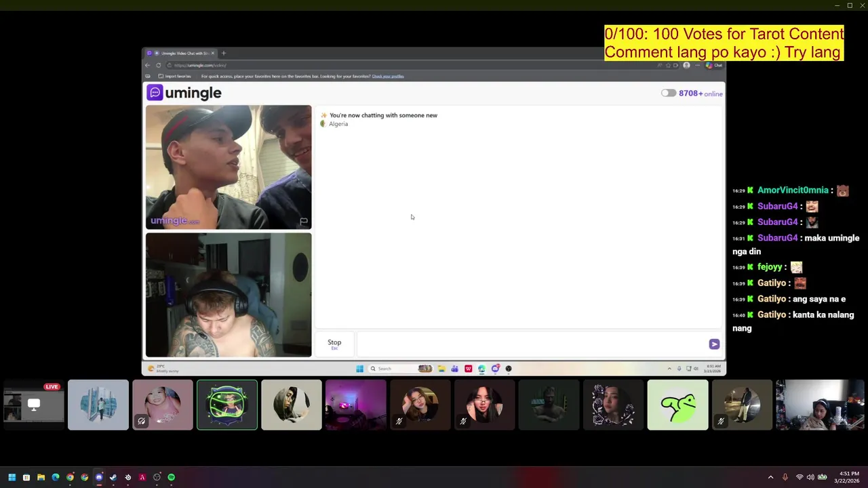Open File Explorer from the taskbar
Viewport: 868px width, 488px height.
[x=41, y=477]
